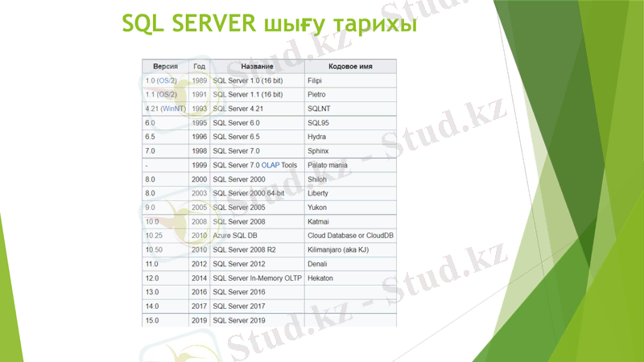Click the slide title "SQL SERVER шығу тарихы"
Screen dimensions: 644x362
coord(269,24)
